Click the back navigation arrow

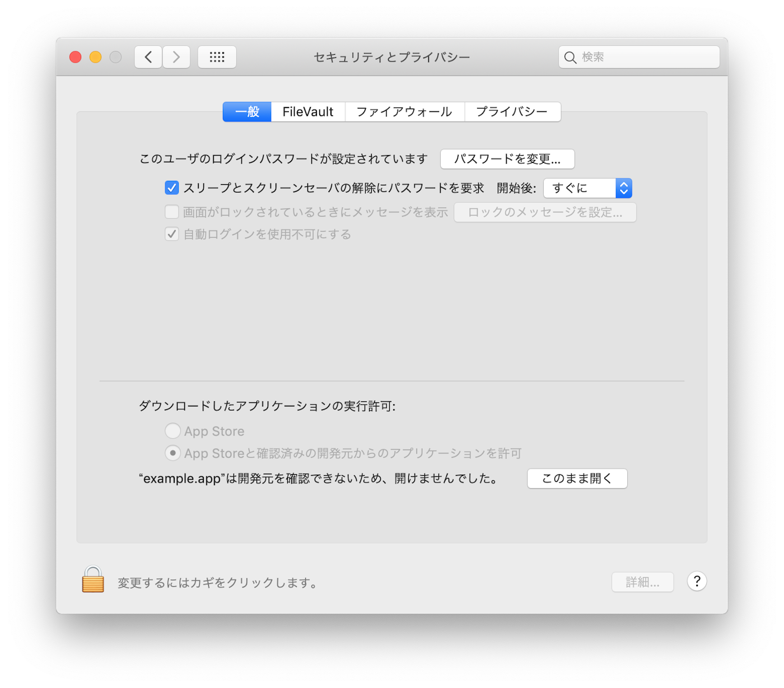tap(148, 57)
